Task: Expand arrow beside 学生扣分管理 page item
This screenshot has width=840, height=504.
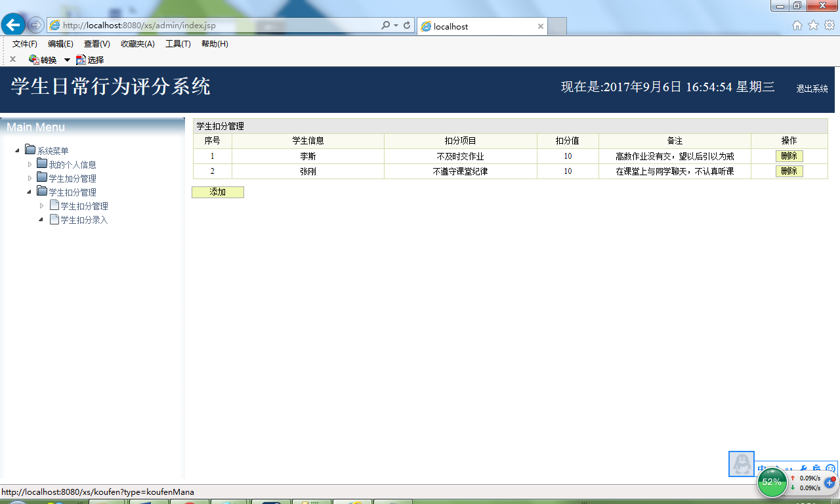Action: coord(41,205)
